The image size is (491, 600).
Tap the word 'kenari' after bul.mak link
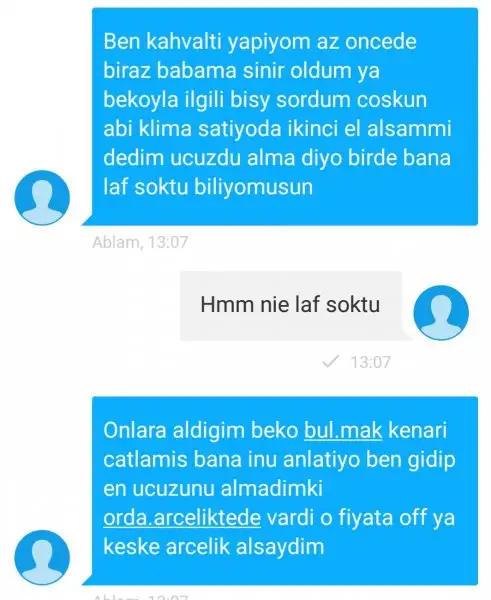(418, 430)
